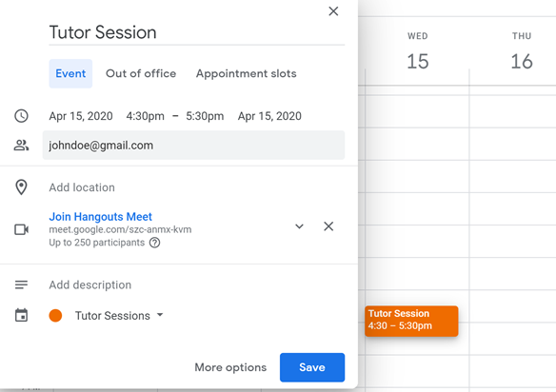This screenshot has height=392, width=556.
Task: Click the description lines icon
Action: pyautogui.click(x=21, y=284)
